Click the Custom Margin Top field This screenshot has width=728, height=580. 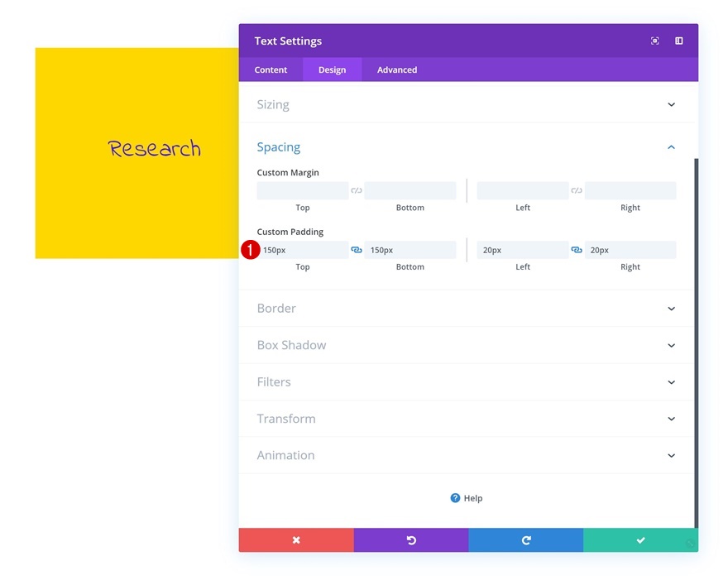click(303, 190)
